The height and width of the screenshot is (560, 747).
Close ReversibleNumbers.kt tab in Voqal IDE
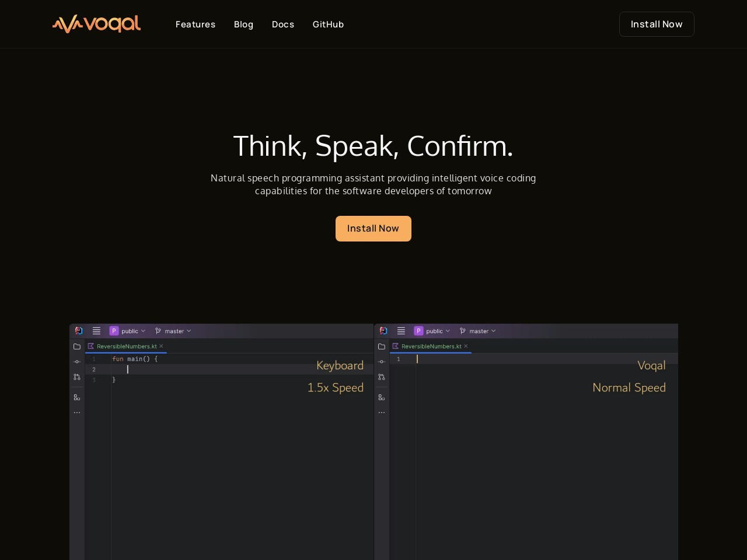pos(466,346)
